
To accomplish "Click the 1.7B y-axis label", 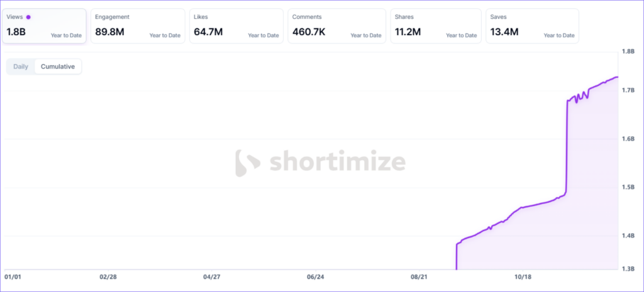I will pos(628,90).
